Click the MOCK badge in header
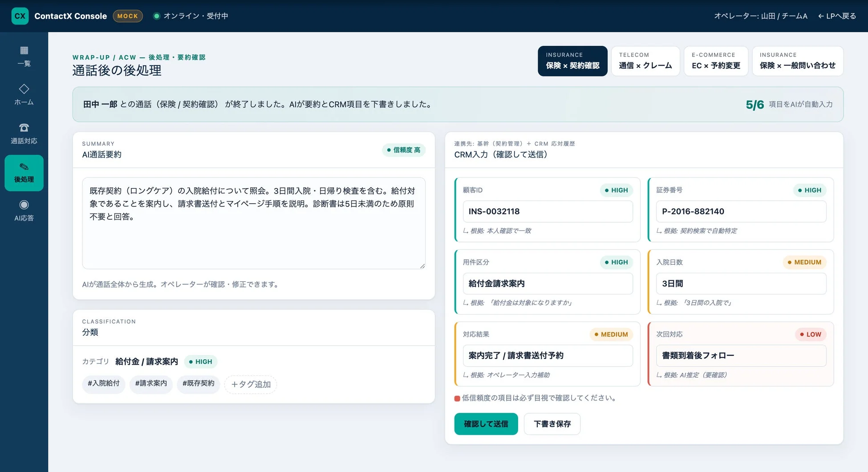This screenshot has width=868, height=472. pos(128,16)
